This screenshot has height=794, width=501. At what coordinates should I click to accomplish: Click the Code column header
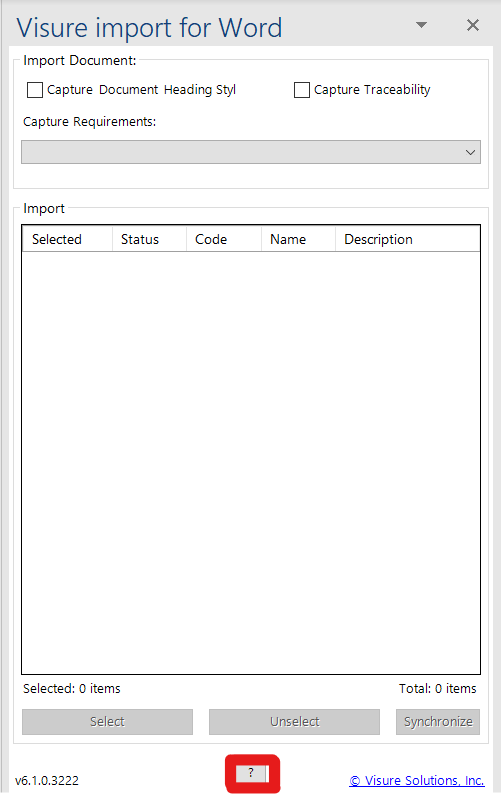click(224, 239)
